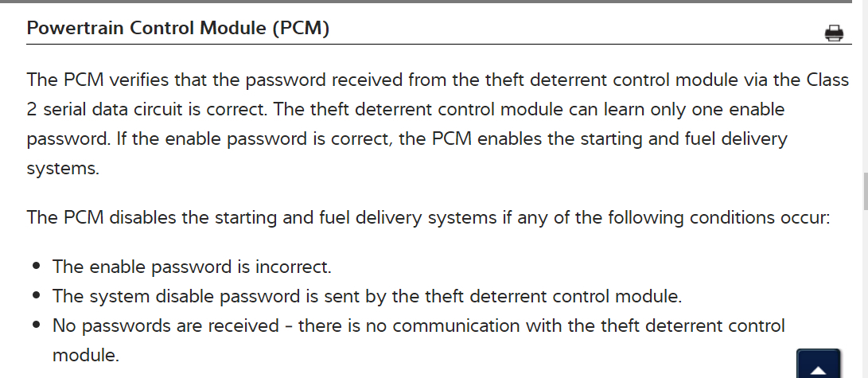
Task: Click the bullet dot before "The enable password"
Action: point(37,267)
